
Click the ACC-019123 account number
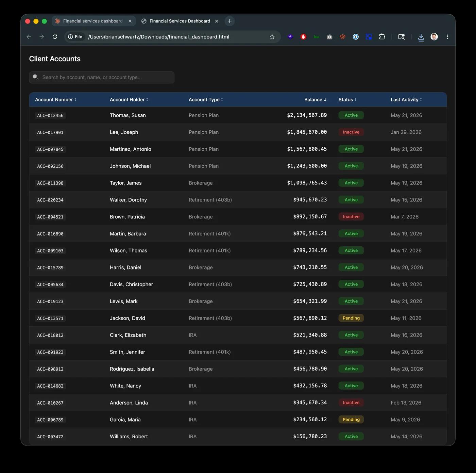[50, 301]
